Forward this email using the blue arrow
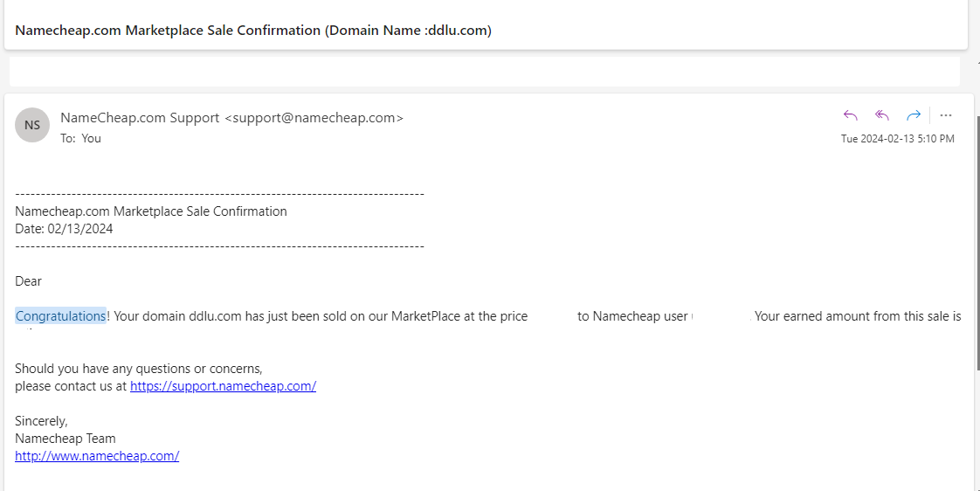Viewport: 980px width, 491px height. coord(914,115)
